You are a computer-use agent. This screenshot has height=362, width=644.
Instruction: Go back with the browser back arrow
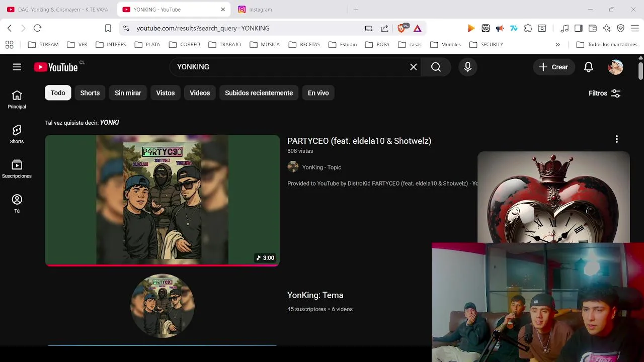coord(10,28)
